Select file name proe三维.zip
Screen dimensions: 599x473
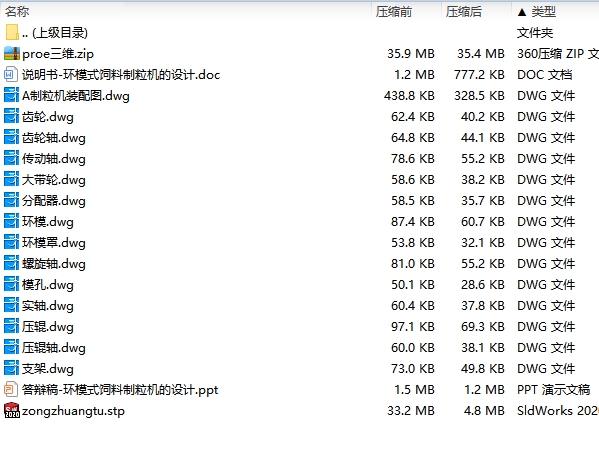coord(58,54)
